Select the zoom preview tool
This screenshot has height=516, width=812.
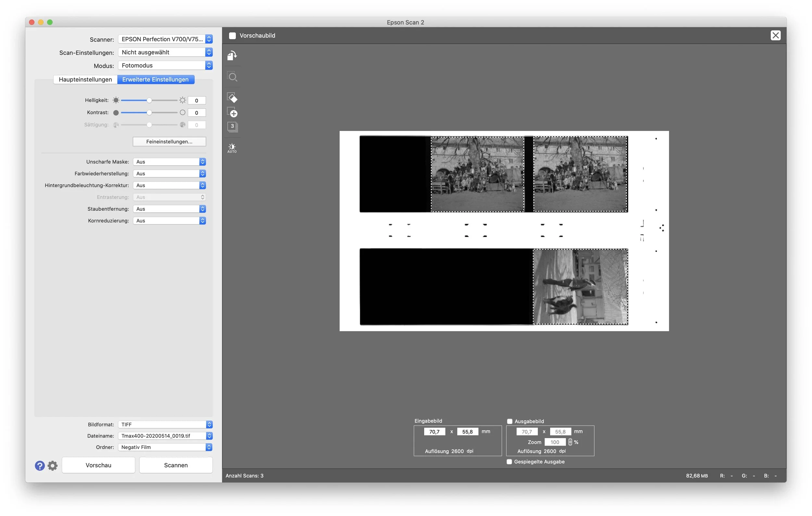[x=232, y=77]
